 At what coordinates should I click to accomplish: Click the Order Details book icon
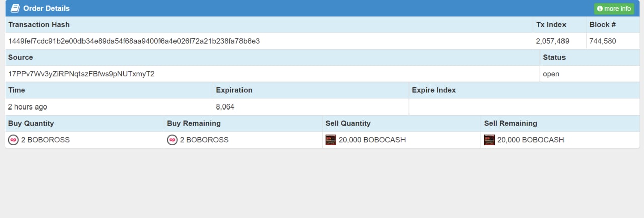15,8
